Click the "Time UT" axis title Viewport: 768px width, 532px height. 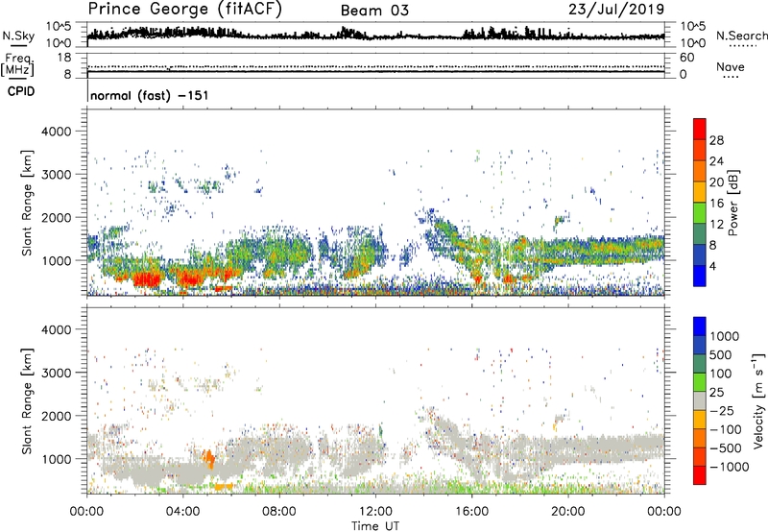tap(375, 526)
